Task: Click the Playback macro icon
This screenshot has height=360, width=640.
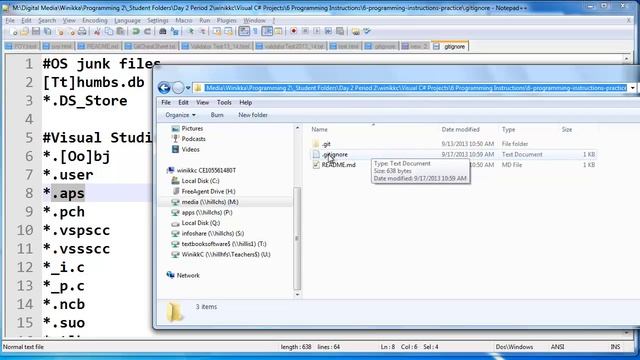Action: tap(316, 31)
